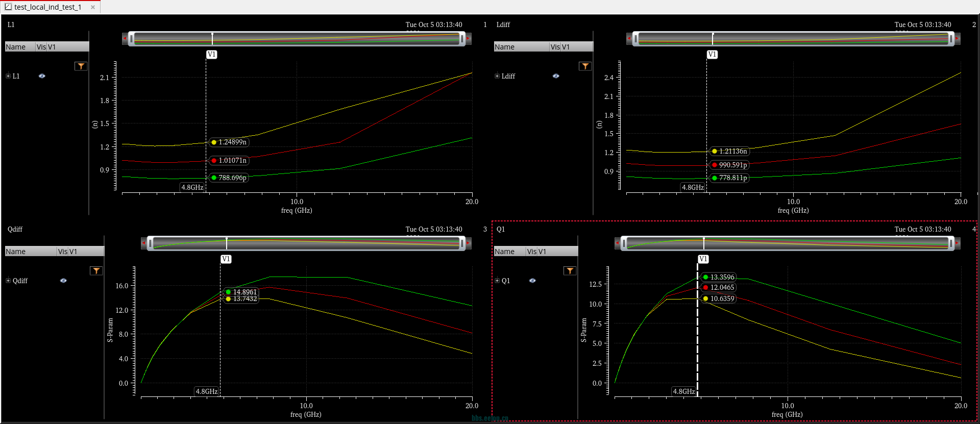Click right red arrow of L1 slider
980x424 pixels.
pyautogui.click(x=468, y=38)
